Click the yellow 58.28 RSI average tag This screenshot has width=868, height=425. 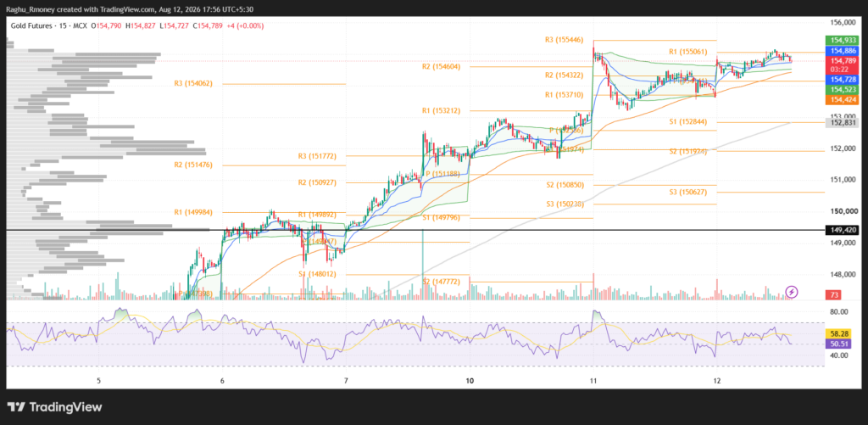tap(840, 333)
